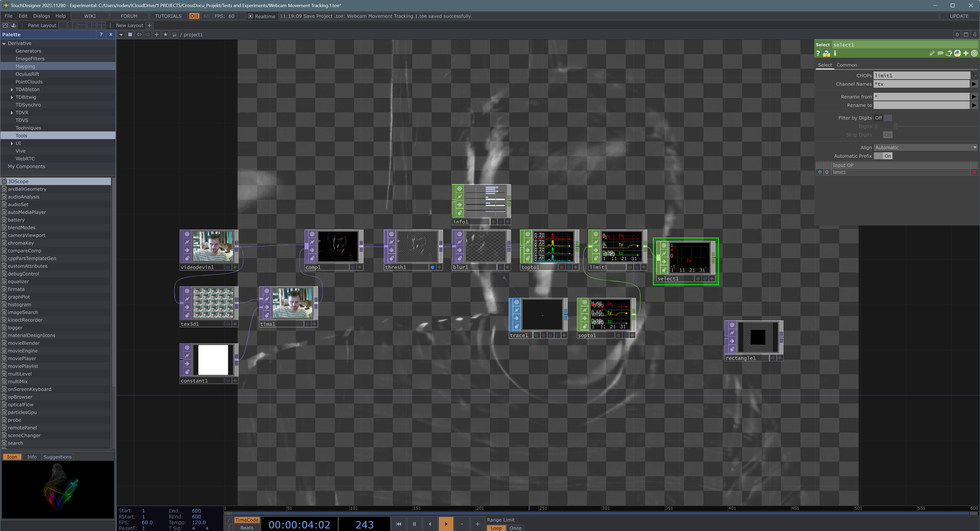Image resolution: width=980 pixels, height=531 pixels.
Task: Click the concentric-circle target icon in parameter header
Action: (x=974, y=53)
